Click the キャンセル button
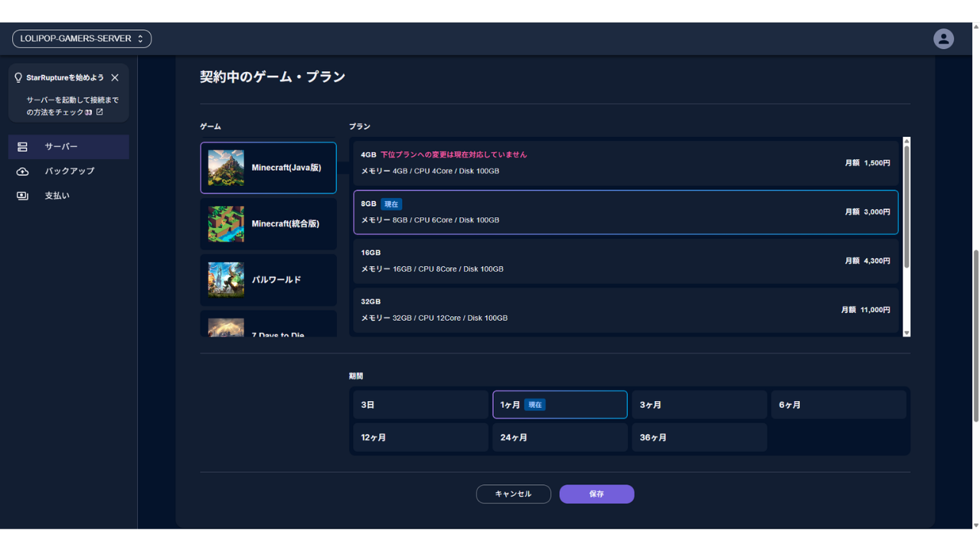 pyautogui.click(x=514, y=494)
